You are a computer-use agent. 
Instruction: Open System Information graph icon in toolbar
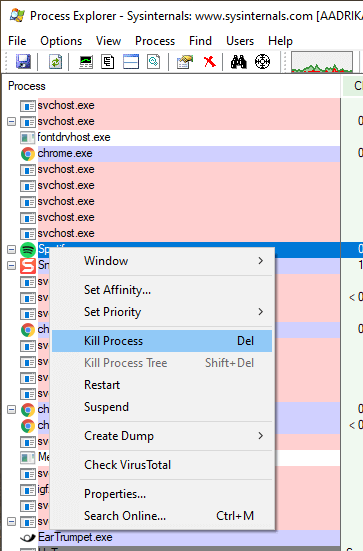pos(86,62)
